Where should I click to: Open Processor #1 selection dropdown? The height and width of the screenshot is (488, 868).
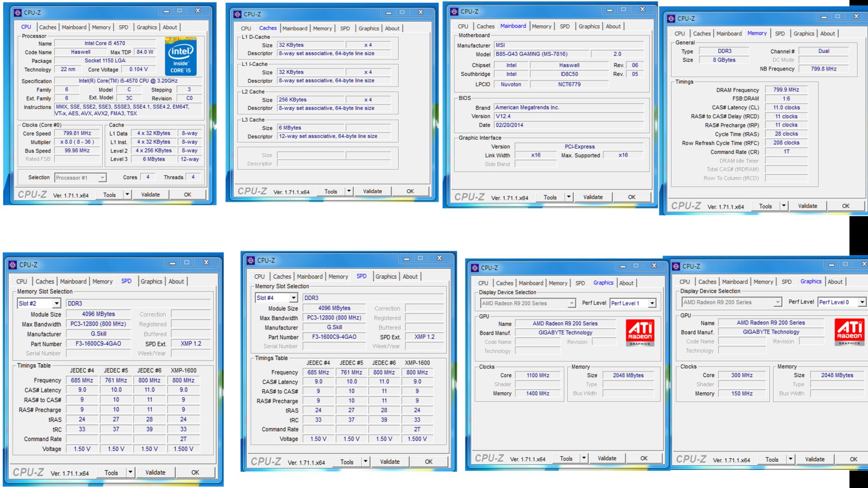coord(102,178)
